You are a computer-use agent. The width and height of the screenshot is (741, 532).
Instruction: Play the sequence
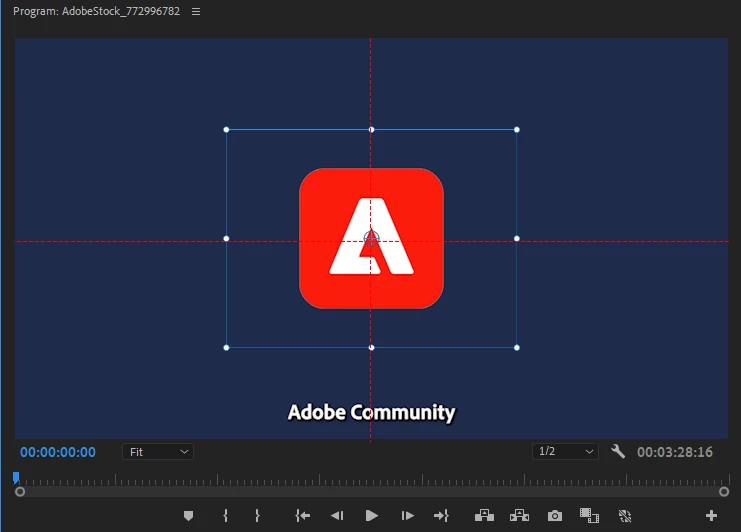(372, 515)
